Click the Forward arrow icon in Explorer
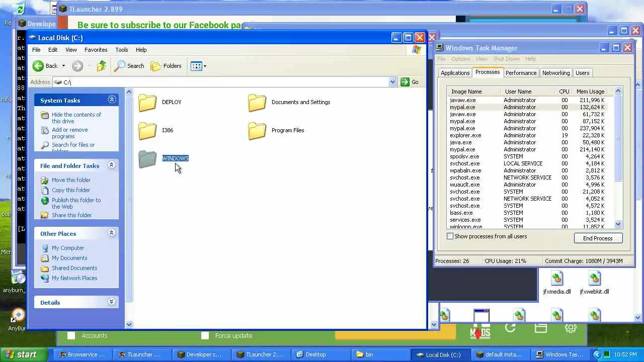 pyautogui.click(x=77, y=66)
